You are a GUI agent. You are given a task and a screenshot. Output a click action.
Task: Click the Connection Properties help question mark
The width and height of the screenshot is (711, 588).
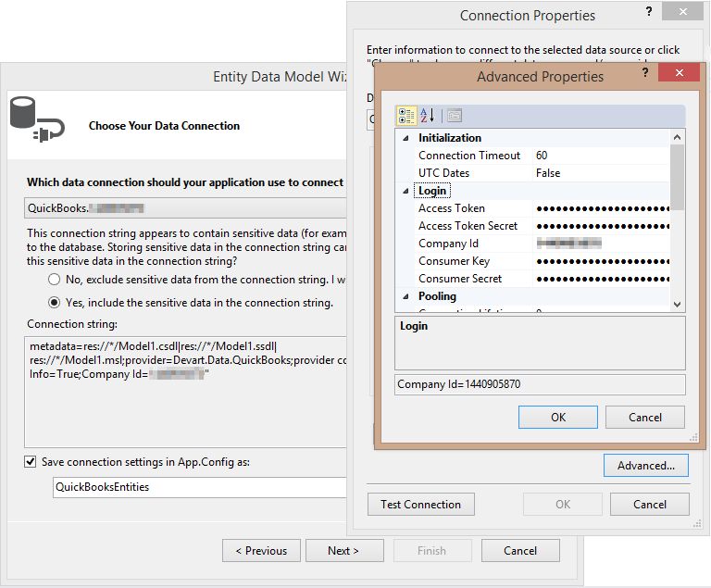pos(644,11)
